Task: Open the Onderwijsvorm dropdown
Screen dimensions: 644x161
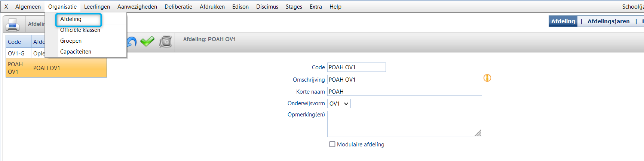Action: (x=339, y=104)
